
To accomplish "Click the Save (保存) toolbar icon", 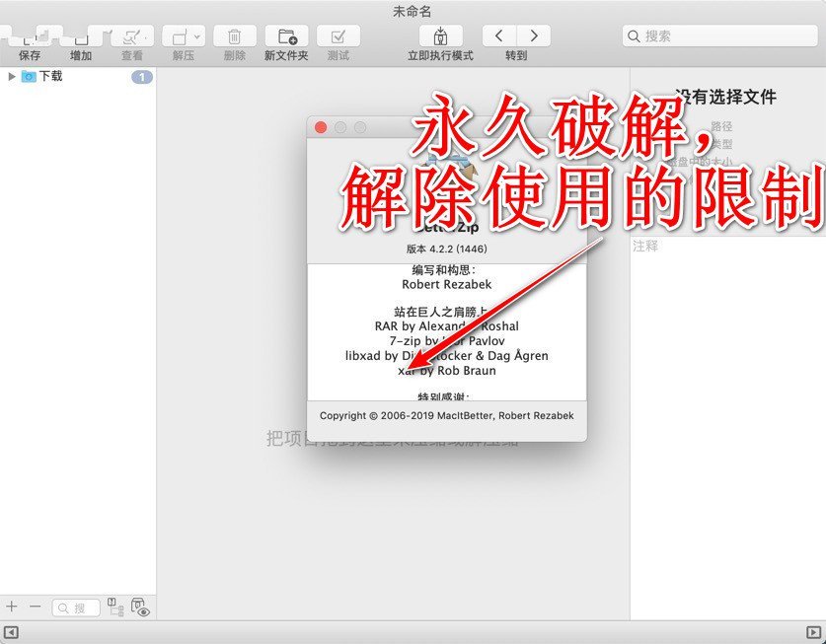I will tap(30, 36).
